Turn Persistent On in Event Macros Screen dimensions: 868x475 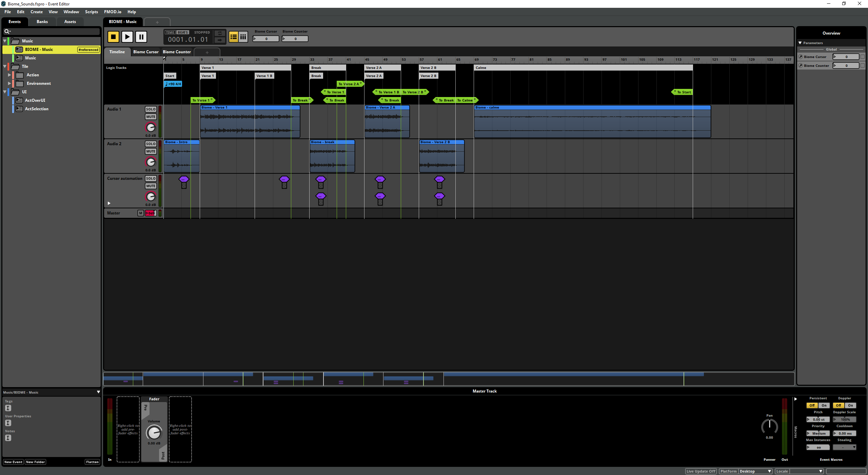(824, 405)
